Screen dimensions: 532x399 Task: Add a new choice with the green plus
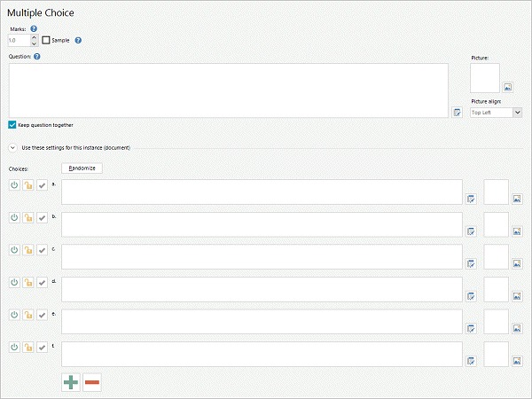pos(71,382)
